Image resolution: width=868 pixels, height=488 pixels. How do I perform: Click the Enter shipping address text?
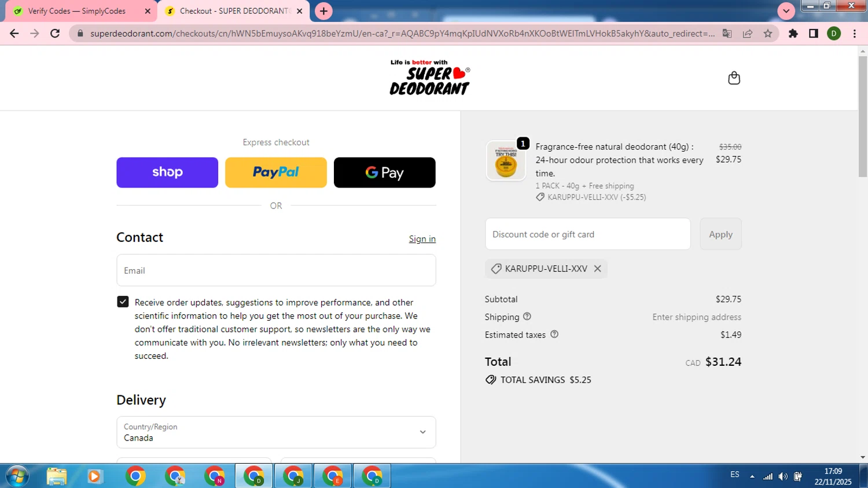pyautogui.click(x=697, y=317)
